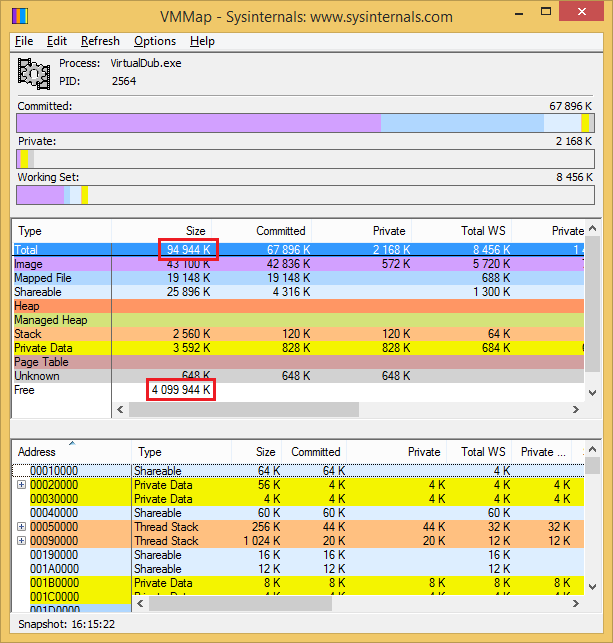Sort the summary by the Committed column
The height and width of the screenshot is (643, 613).
[280, 231]
